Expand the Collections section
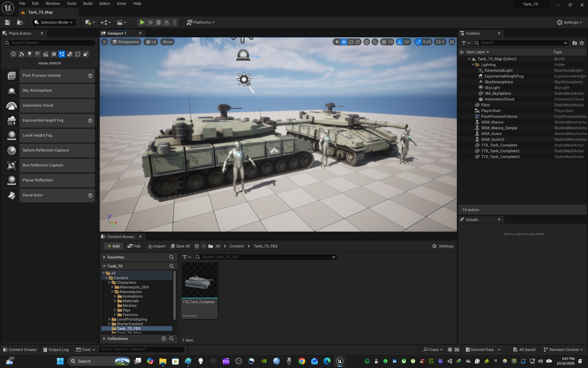588x368 pixels. pos(104,339)
